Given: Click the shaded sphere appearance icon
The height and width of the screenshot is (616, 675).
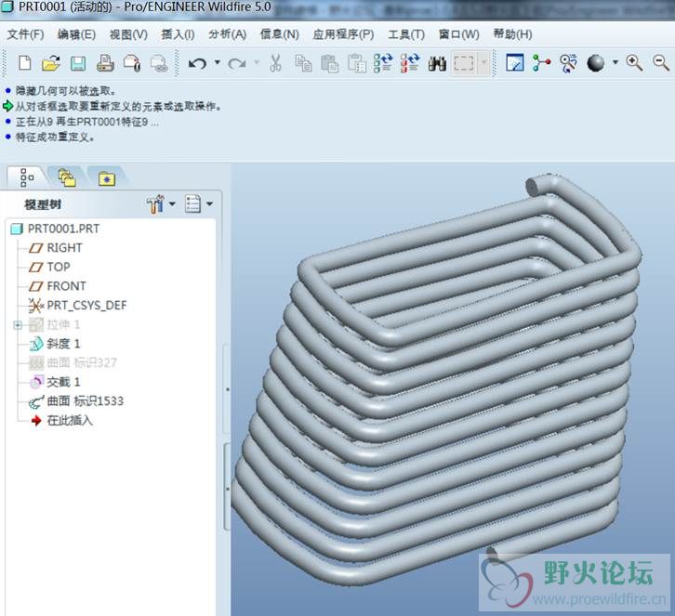Looking at the screenshot, I should (596, 63).
